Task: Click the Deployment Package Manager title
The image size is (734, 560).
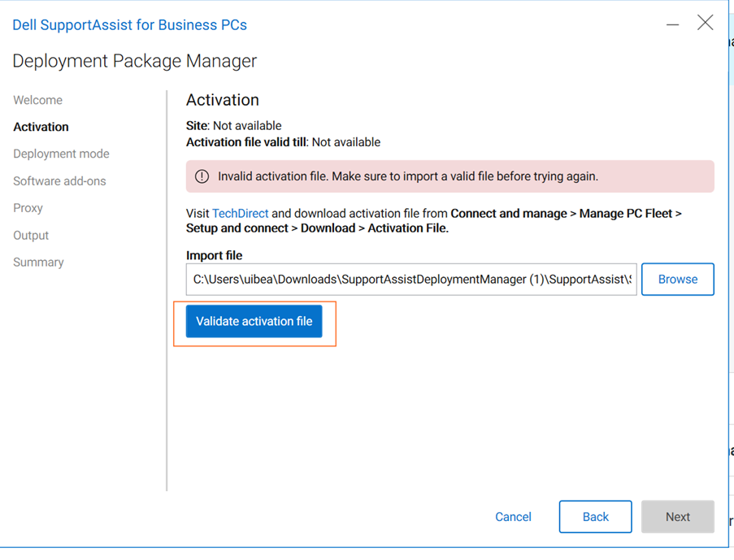Action: [134, 61]
